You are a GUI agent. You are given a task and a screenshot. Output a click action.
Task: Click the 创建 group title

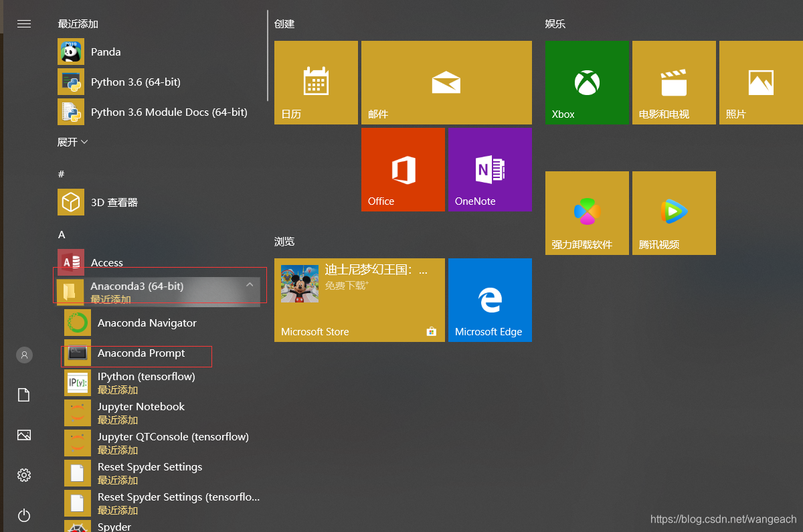[x=284, y=23]
